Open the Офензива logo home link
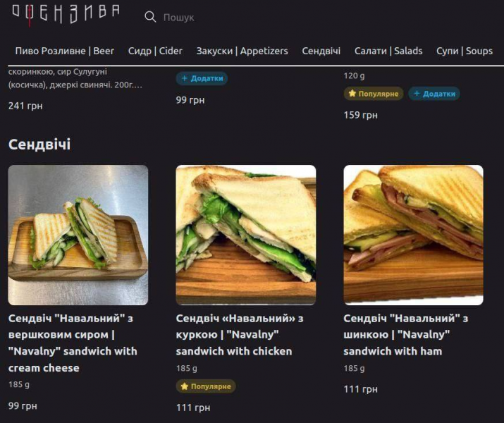Viewport: 504px width, 423px height. (66, 14)
